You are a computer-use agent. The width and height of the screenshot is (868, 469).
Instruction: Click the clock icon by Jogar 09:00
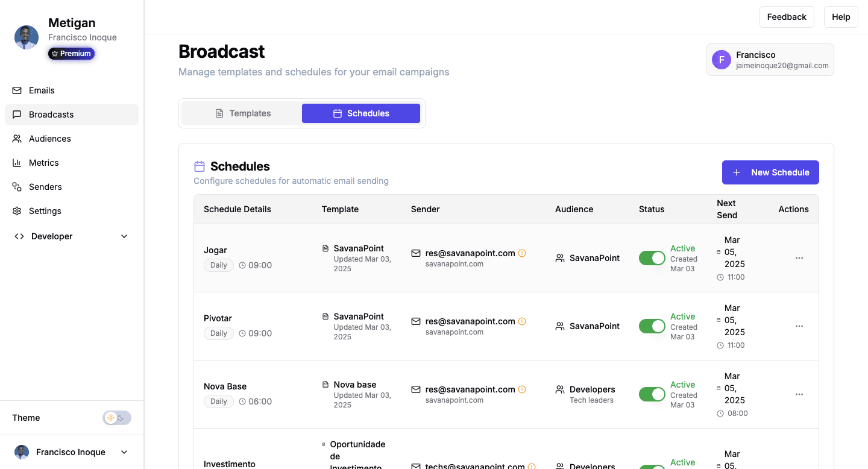242,265
